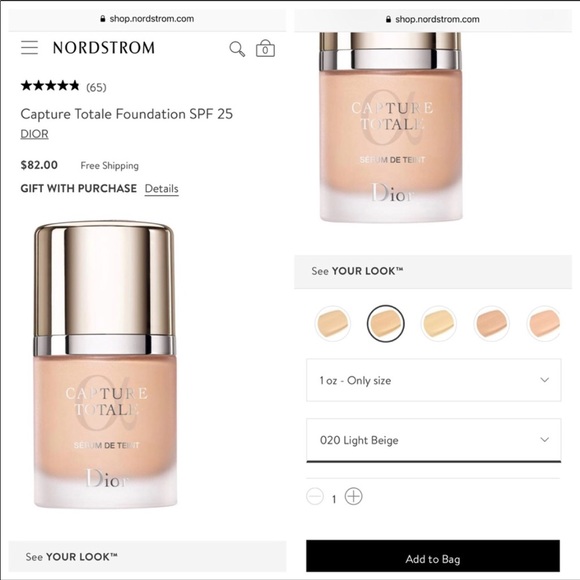Image resolution: width=580 pixels, height=580 pixels.
Task: Select the third pale yellow shade swatch
Action: point(438,323)
